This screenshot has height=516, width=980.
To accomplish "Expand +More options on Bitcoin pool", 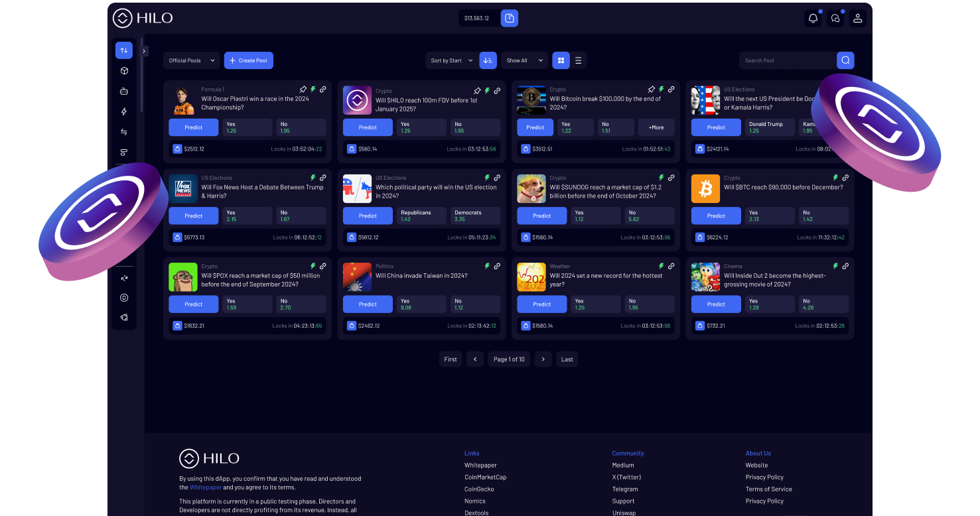I will [656, 127].
